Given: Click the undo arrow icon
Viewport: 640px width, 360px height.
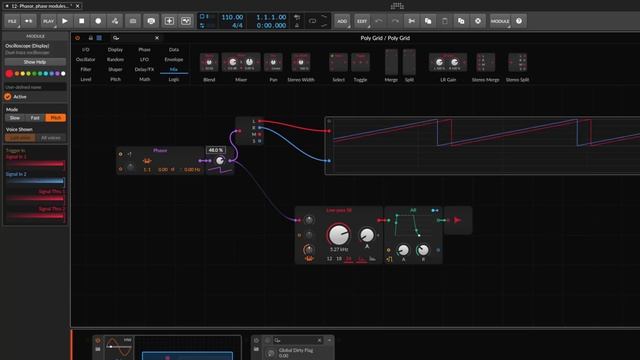Looking at the screenshot, I should [379, 21].
